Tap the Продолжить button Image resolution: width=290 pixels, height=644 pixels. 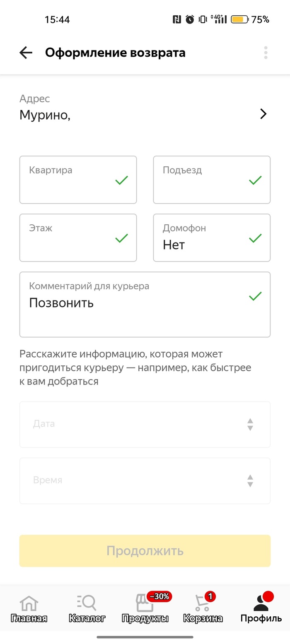(x=145, y=551)
